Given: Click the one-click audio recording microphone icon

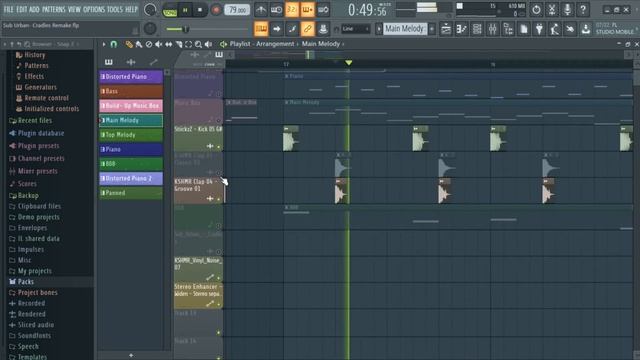Looking at the screenshot, I should (x=567, y=9).
